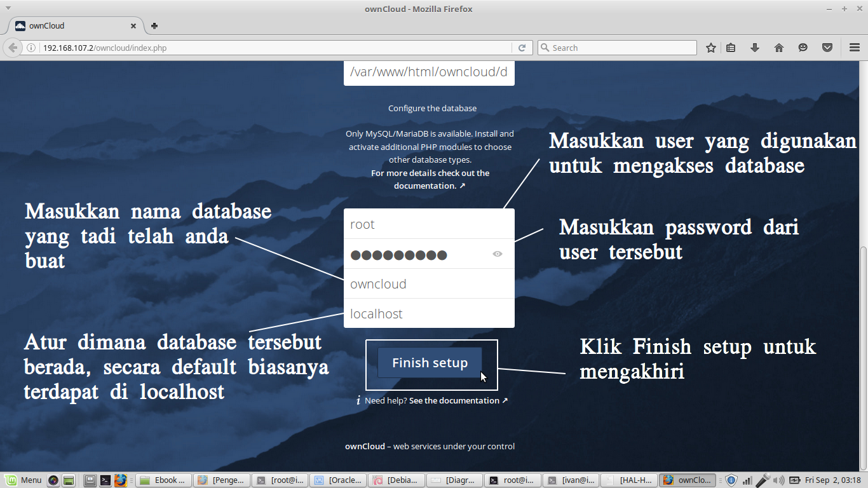
Task: Switch to Ebook taskbar window
Action: pyautogui.click(x=164, y=480)
